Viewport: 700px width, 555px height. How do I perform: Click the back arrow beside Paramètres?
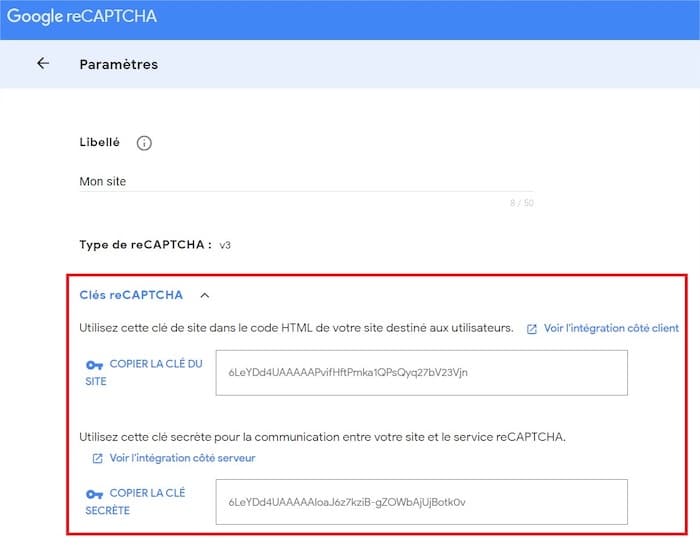(x=42, y=64)
